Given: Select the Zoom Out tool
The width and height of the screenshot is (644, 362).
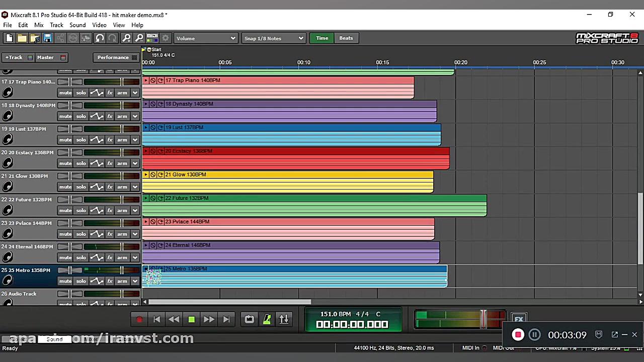Looking at the screenshot, I should [139, 38].
